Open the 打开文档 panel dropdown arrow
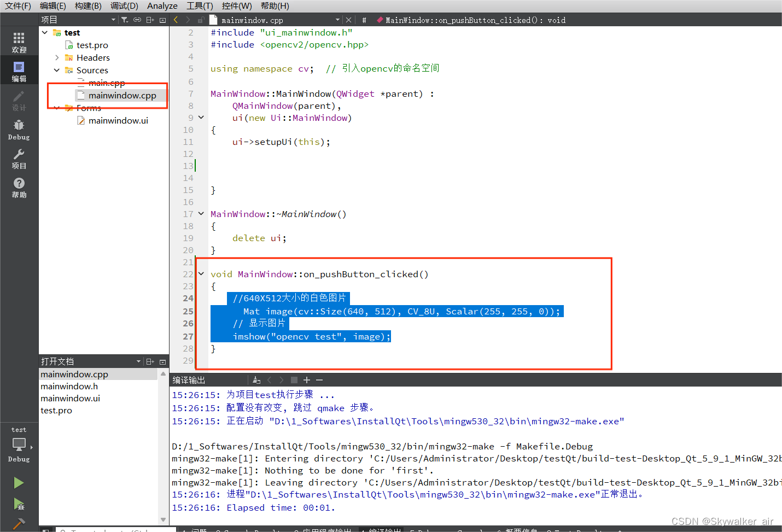The height and width of the screenshot is (532, 782). tap(138, 361)
